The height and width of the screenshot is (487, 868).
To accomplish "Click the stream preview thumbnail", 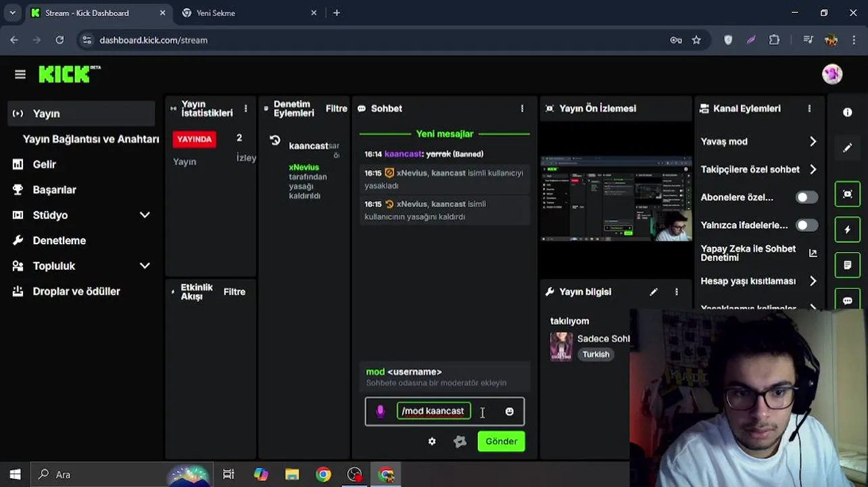I will pyautogui.click(x=616, y=198).
